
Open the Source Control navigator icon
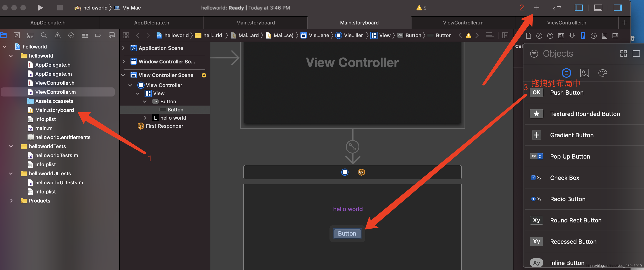[17, 35]
